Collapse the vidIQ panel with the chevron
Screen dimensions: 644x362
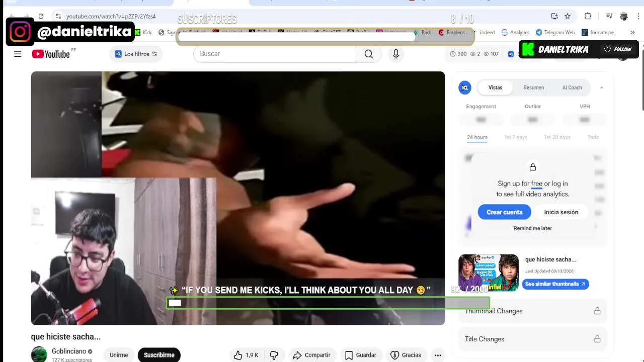pyautogui.click(x=601, y=87)
